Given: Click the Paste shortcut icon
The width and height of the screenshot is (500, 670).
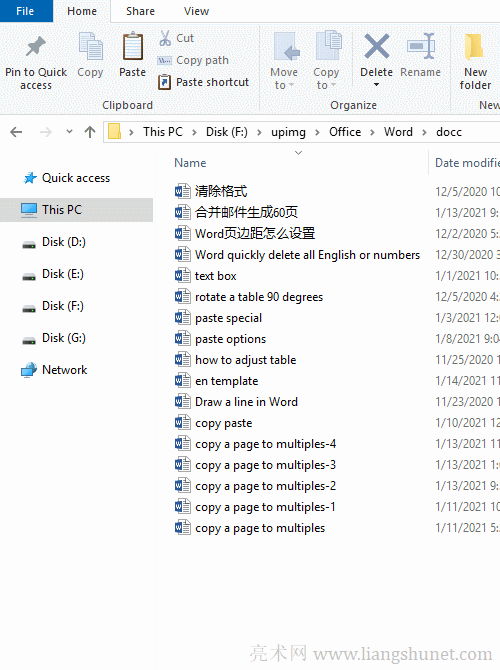Looking at the screenshot, I should click(164, 82).
